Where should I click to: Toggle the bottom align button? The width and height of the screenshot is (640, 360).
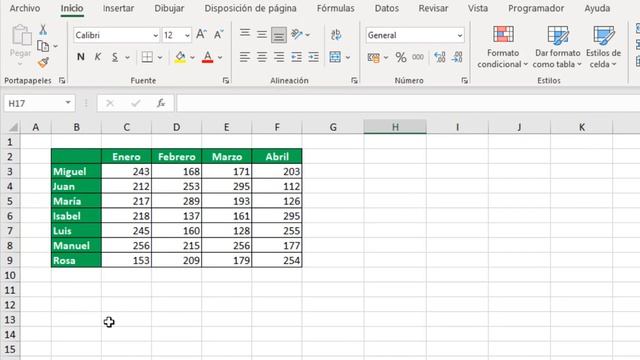(279, 35)
